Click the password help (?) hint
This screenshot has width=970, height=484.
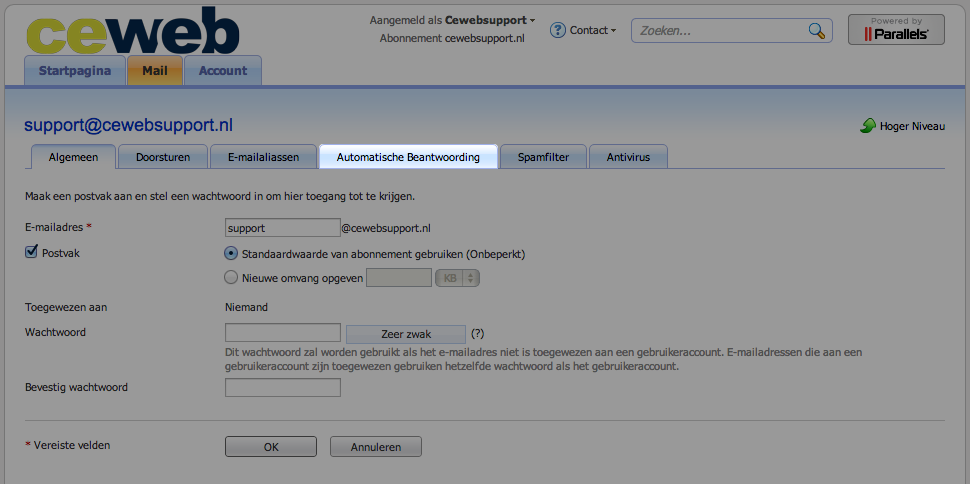coord(477,334)
